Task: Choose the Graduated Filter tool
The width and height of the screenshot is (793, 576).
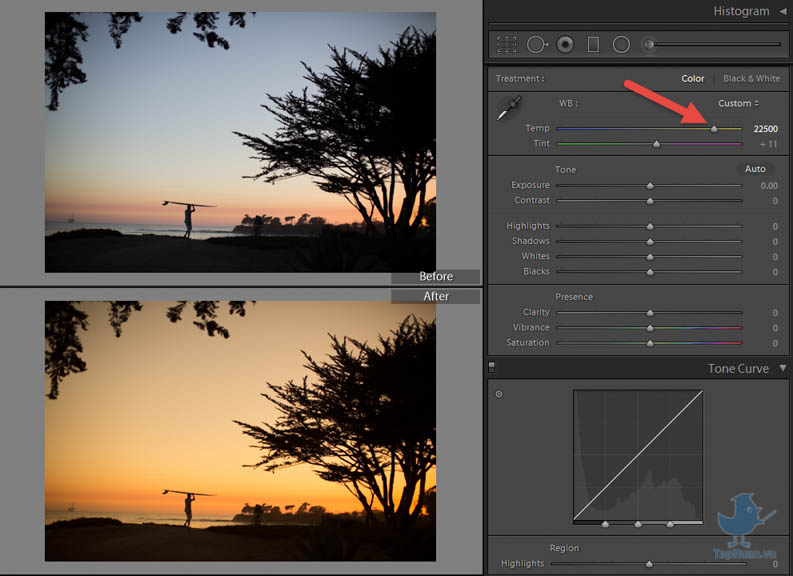Action: 593,44
